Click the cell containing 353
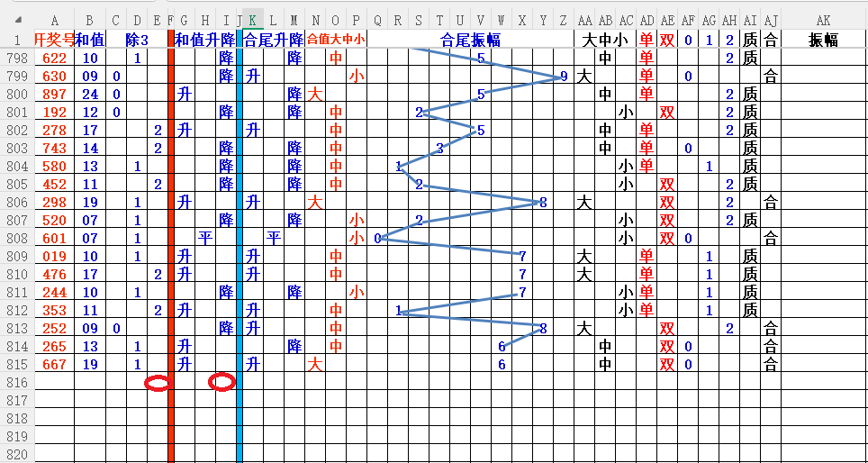 pos(54,310)
